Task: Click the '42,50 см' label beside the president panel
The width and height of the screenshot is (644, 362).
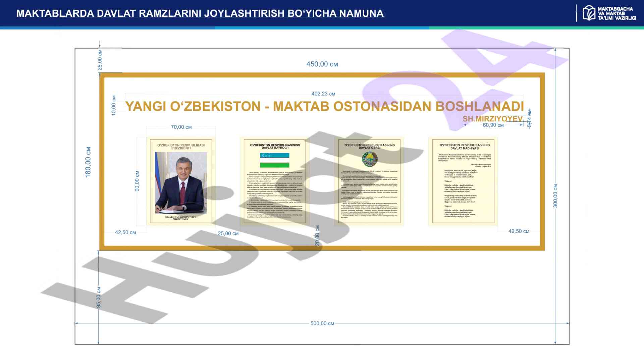Action: (125, 232)
